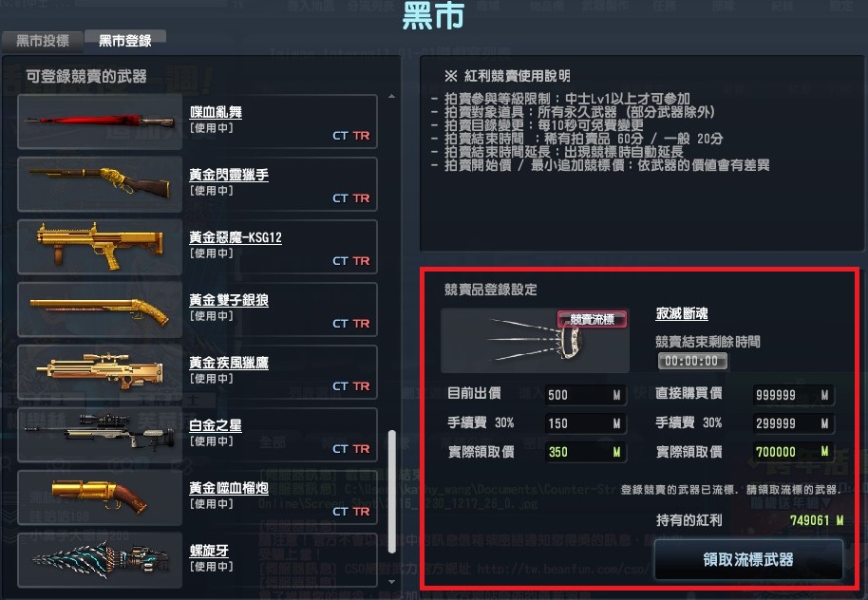Select the 黃金惡魔-KSG12 shotgun icon

[x=100, y=247]
